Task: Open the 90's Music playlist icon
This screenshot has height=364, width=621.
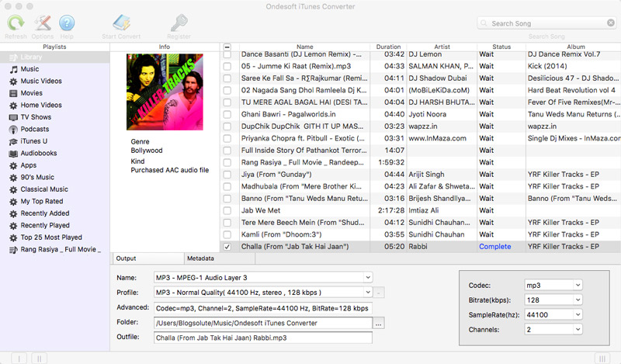Action: click(13, 178)
